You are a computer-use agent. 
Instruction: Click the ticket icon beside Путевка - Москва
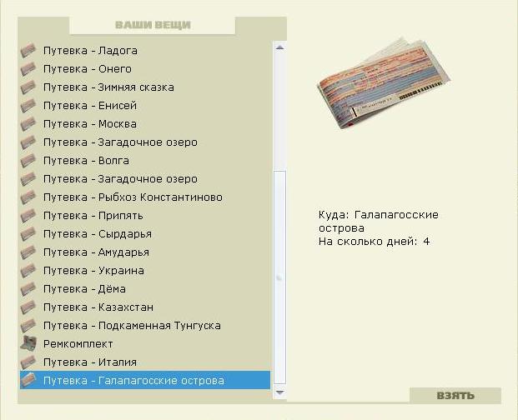(28, 123)
